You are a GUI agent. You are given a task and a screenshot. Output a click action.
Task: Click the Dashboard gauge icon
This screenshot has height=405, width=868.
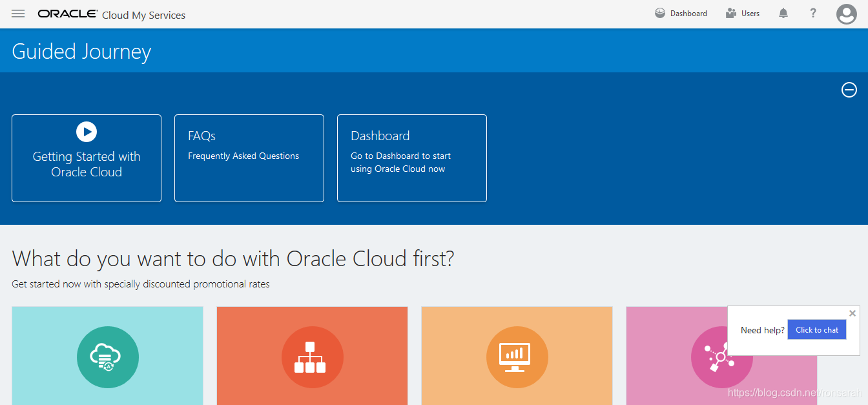tap(660, 13)
